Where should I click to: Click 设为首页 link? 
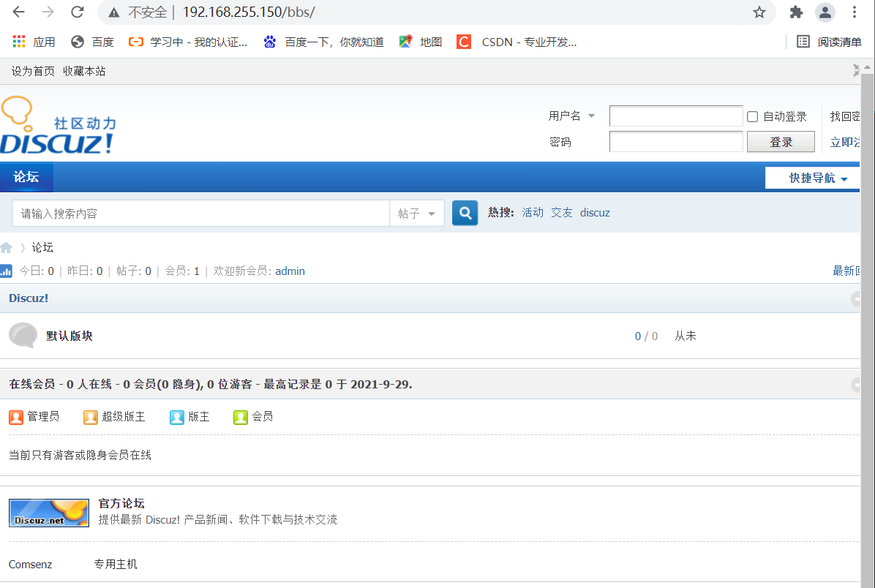(33, 72)
